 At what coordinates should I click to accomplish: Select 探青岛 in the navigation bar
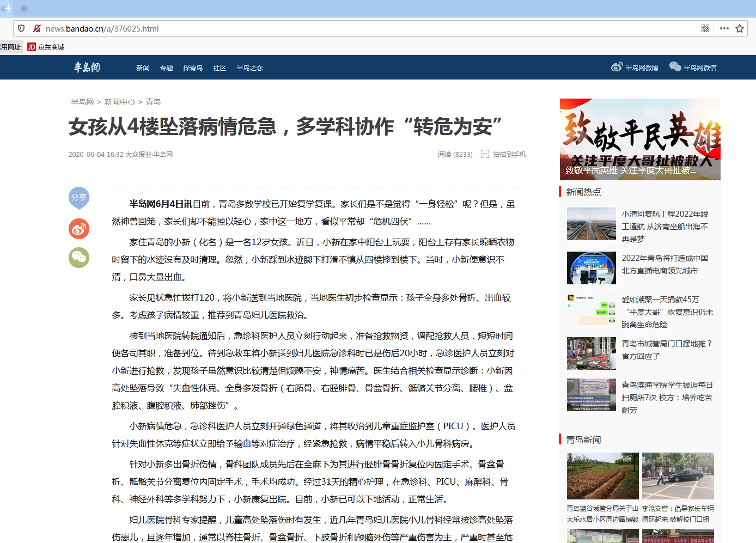pyautogui.click(x=193, y=68)
